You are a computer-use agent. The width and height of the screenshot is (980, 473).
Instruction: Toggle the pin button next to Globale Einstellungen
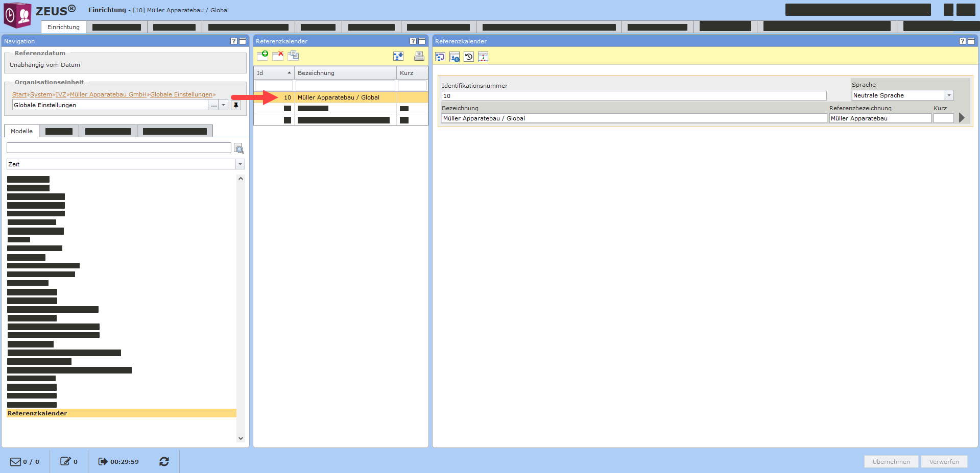235,105
